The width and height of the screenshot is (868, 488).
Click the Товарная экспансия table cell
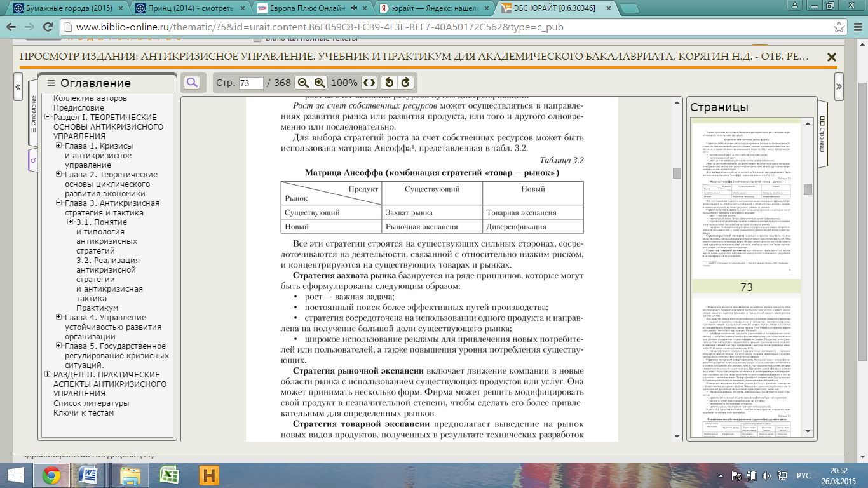pyautogui.click(x=532, y=213)
